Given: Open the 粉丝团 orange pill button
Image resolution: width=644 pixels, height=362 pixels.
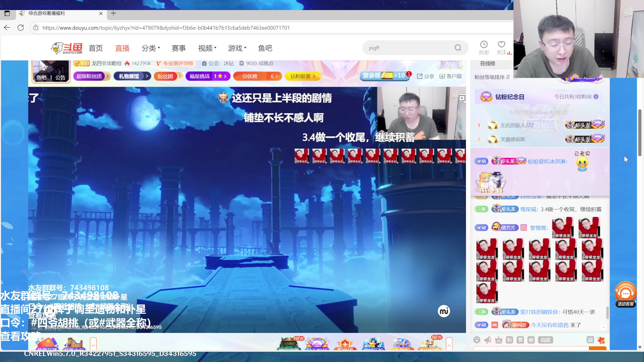Looking at the screenshot, I should pos(168,76).
